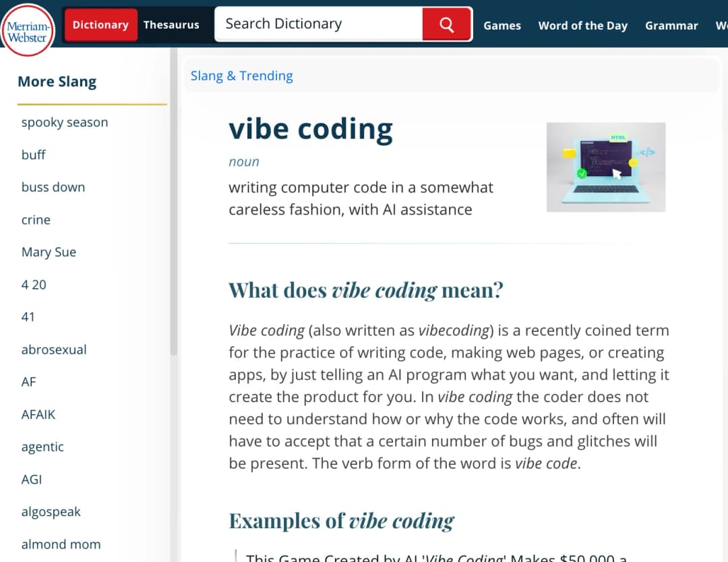Click the definition text mentioning AI assistance
This screenshot has width=728, height=562.
[361, 198]
